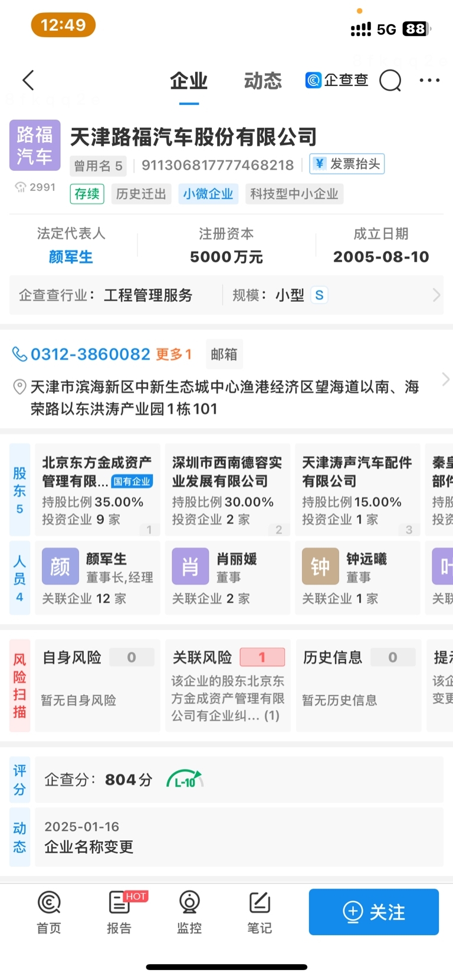Tap the 小微企业 tag

click(x=208, y=194)
